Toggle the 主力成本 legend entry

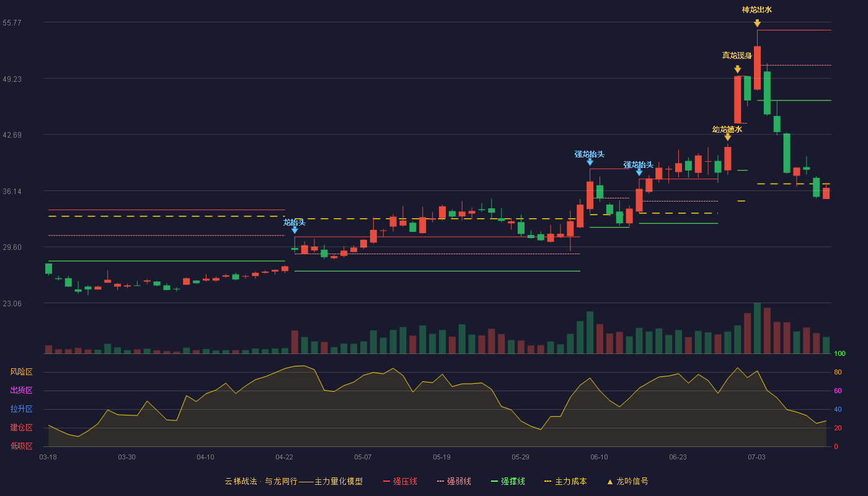[565, 481]
